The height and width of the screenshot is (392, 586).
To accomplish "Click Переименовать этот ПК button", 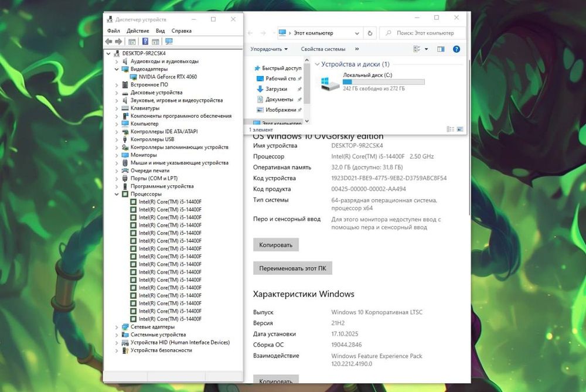I will pos(292,268).
